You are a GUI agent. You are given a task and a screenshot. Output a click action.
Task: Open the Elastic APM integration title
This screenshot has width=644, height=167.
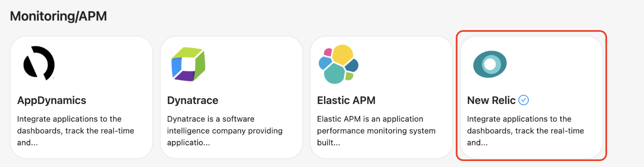click(x=346, y=100)
